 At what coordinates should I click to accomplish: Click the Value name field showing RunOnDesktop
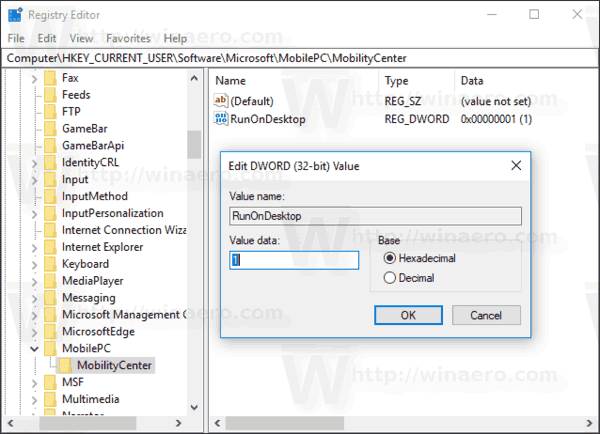click(375, 216)
